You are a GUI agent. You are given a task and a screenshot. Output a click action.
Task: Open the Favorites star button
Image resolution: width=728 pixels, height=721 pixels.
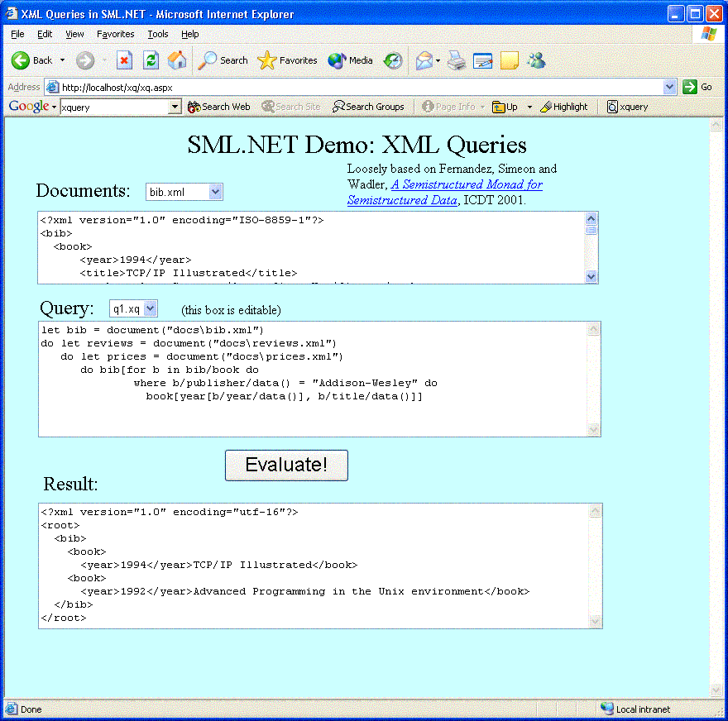[x=287, y=60]
